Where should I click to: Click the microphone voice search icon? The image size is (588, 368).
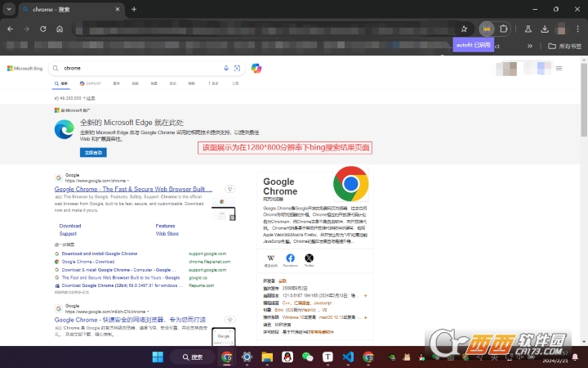[226, 68]
